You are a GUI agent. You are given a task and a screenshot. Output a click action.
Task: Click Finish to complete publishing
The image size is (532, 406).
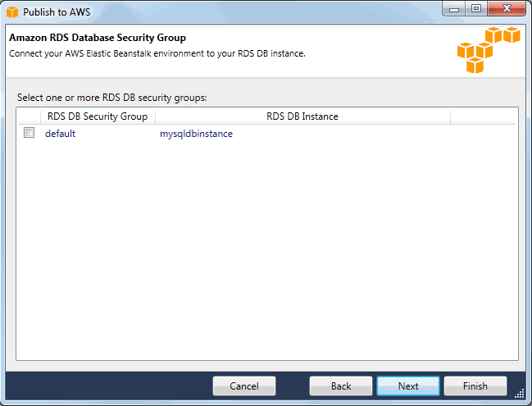point(475,386)
